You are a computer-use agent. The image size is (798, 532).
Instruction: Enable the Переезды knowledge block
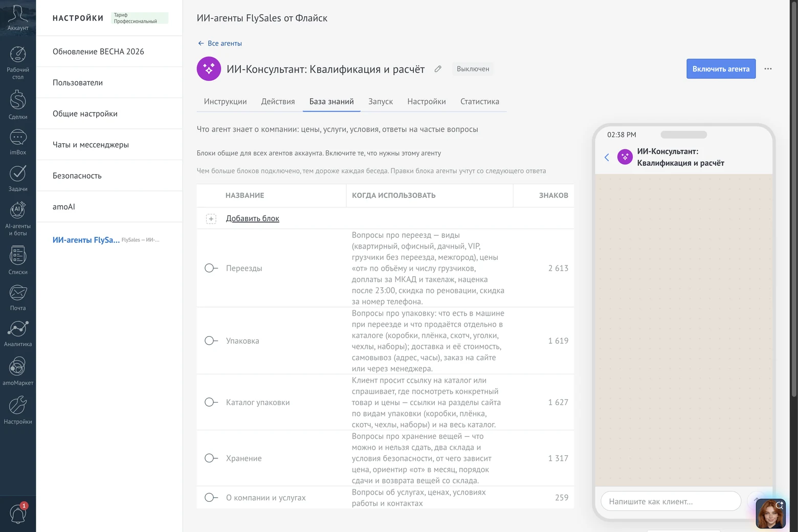211,268
